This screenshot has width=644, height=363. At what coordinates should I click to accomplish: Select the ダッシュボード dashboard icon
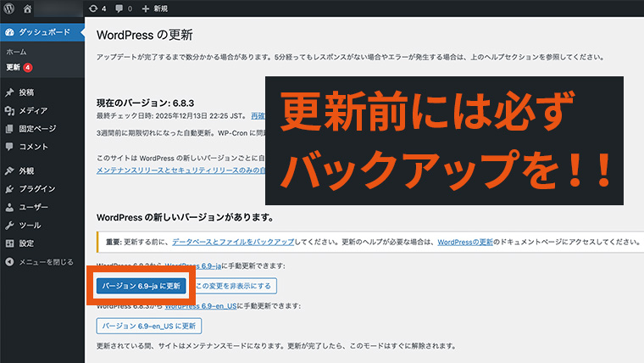tap(9, 32)
